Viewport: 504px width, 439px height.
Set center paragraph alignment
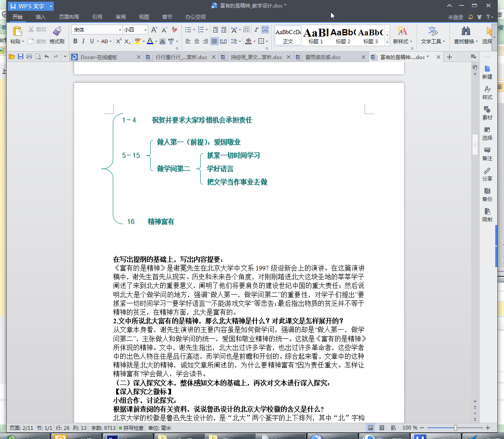197,41
